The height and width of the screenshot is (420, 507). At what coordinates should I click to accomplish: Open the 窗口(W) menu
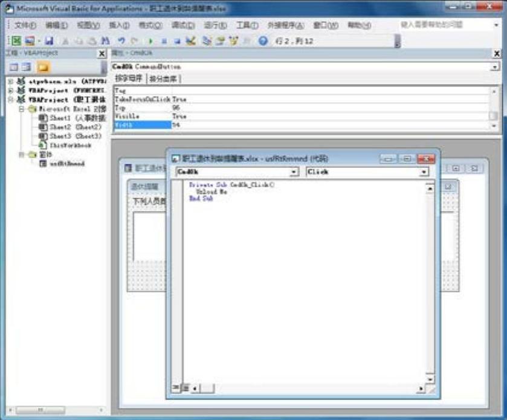[x=326, y=25]
